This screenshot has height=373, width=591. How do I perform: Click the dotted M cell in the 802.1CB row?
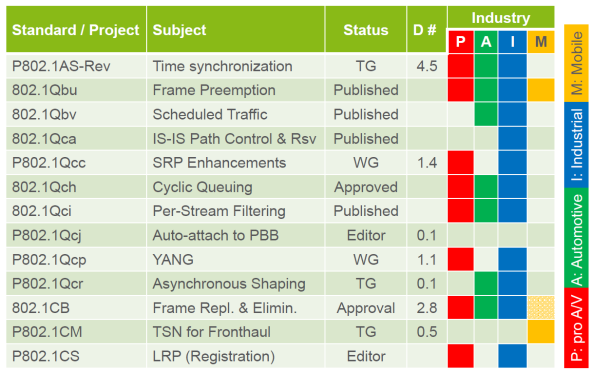[x=541, y=308]
